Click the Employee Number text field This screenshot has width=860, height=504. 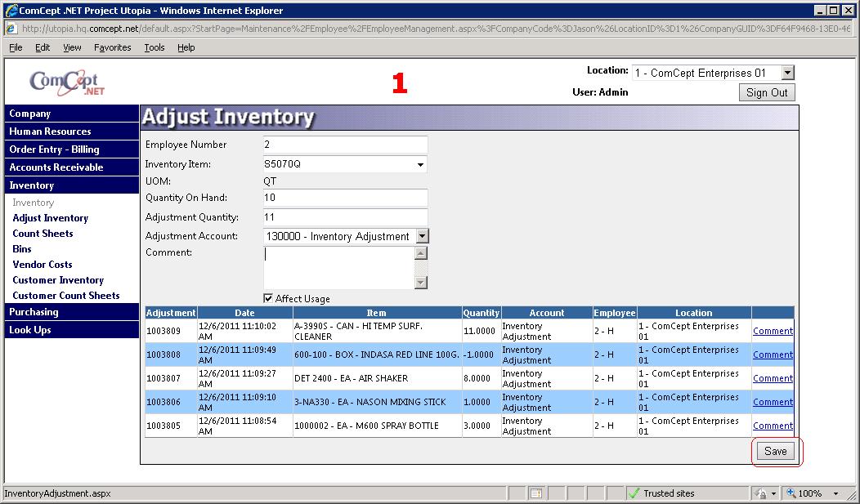click(345, 145)
